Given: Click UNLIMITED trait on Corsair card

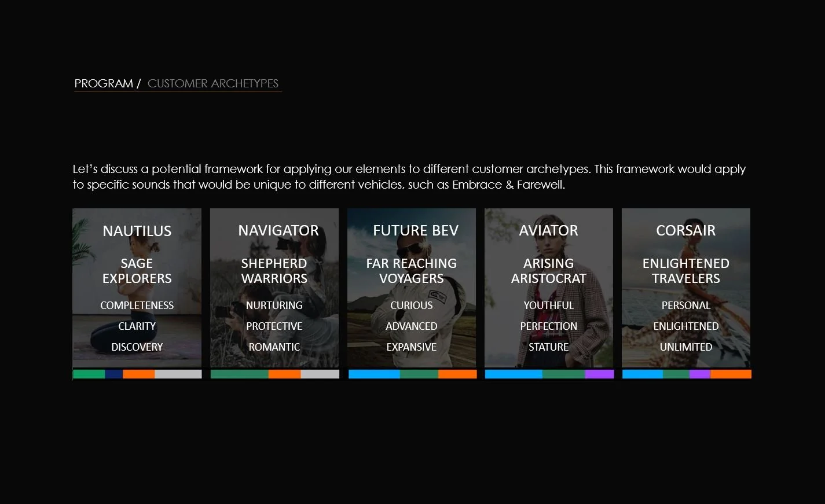Looking at the screenshot, I should (x=685, y=347).
